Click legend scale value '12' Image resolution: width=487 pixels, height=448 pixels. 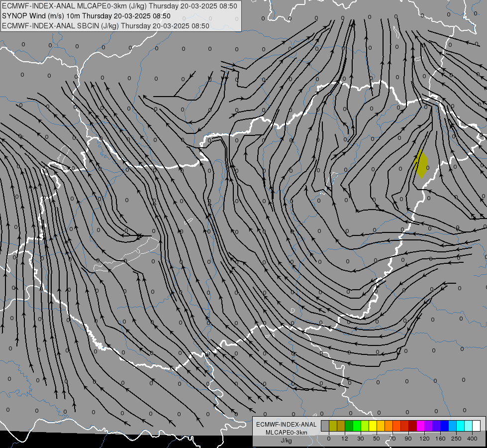point(345,439)
